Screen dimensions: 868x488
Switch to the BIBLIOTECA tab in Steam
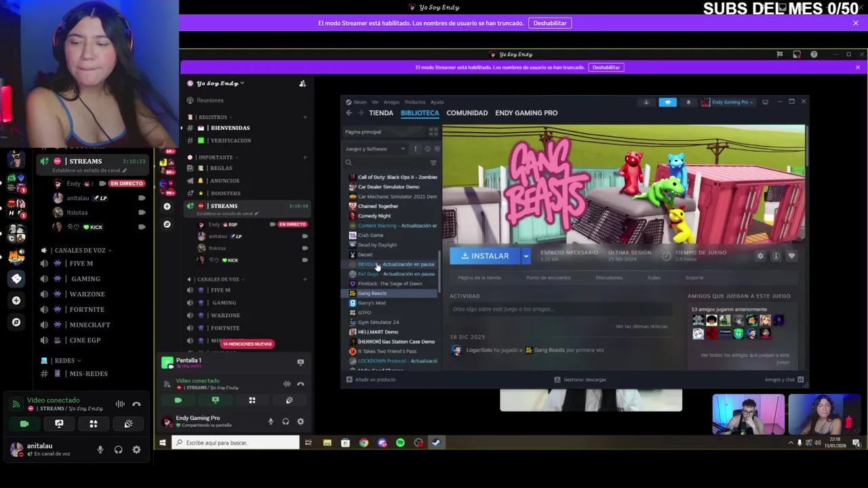(419, 113)
